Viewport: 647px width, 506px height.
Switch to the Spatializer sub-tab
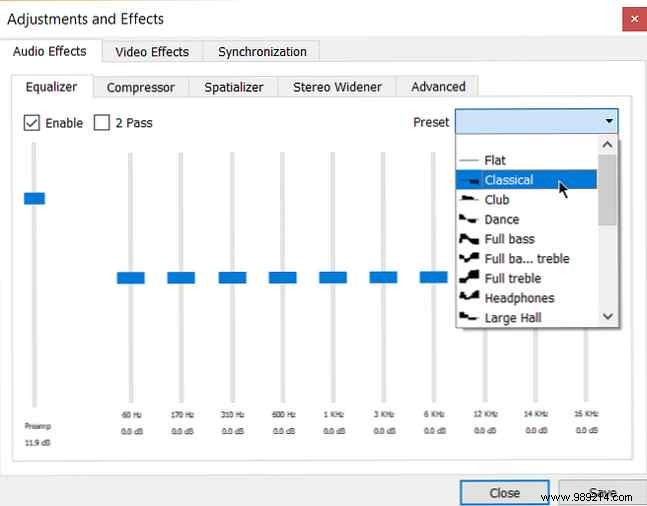coord(234,87)
